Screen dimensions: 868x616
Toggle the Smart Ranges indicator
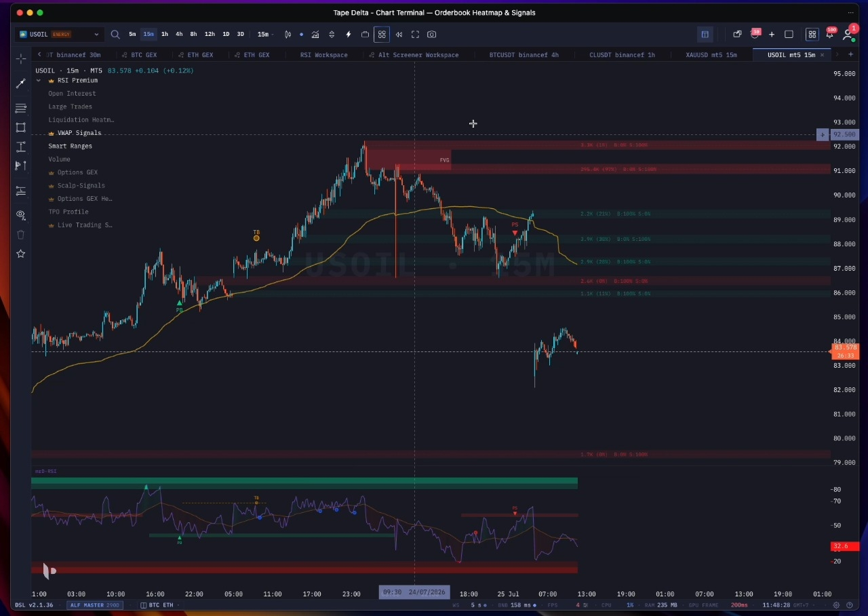click(x=70, y=146)
